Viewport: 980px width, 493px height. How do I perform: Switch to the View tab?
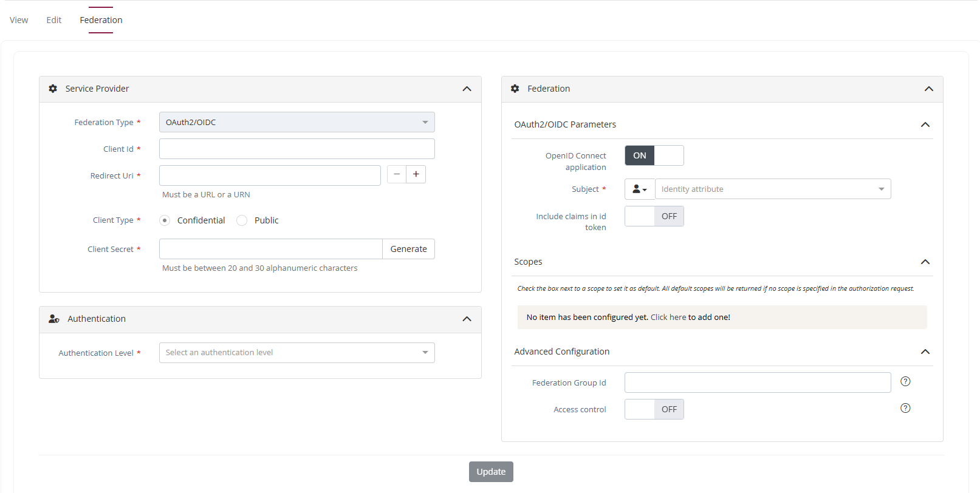19,20
